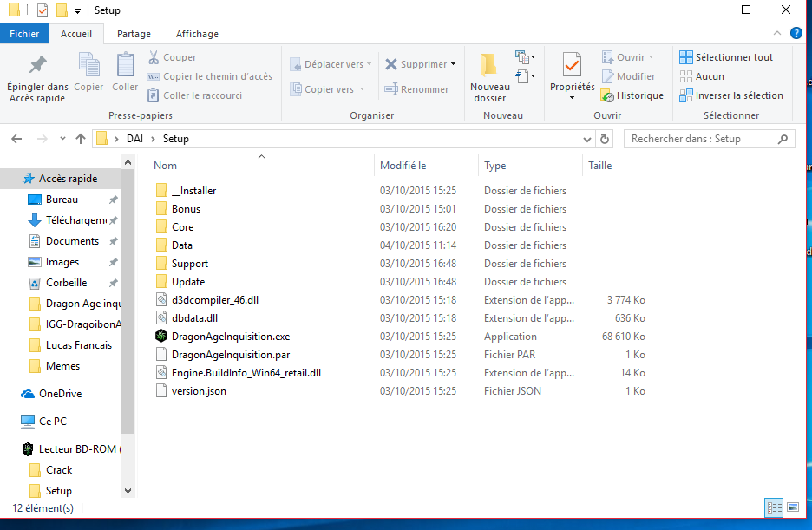
Task: Navigate up one folder level arrow
Action: point(81,139)
